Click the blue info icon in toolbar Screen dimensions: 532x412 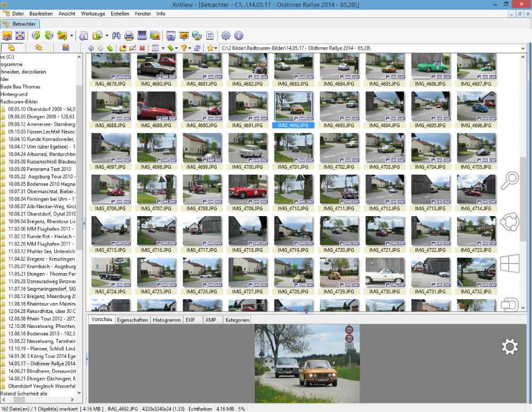coord(238,36)
